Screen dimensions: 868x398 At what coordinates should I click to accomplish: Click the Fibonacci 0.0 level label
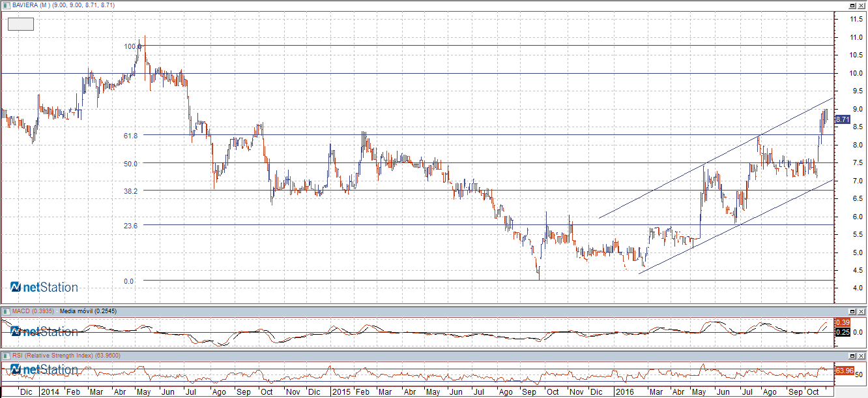(129, 281)
